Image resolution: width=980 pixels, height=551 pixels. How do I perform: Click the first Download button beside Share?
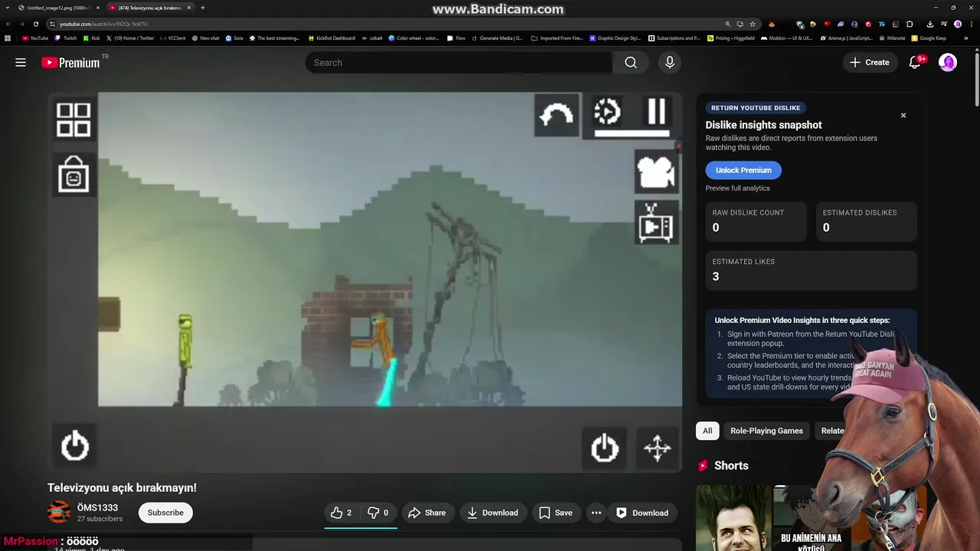pyautogui.click(x=493, y=513)
